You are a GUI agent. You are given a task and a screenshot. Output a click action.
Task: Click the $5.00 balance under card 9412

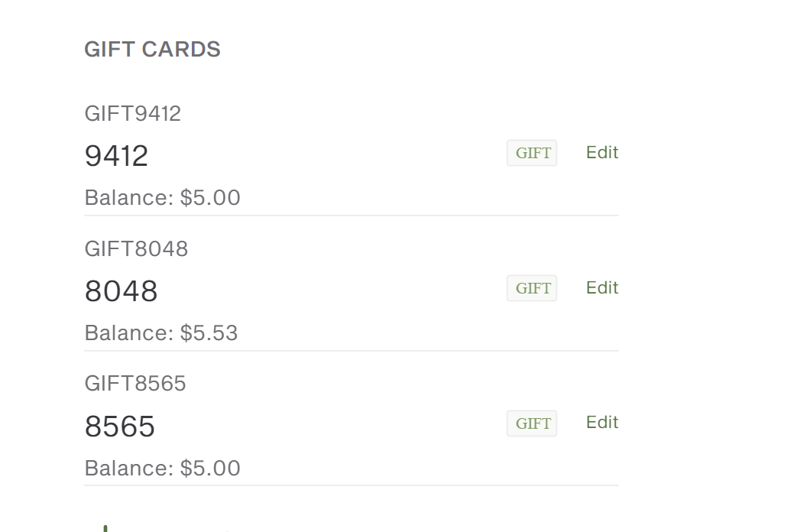(209, 198)
